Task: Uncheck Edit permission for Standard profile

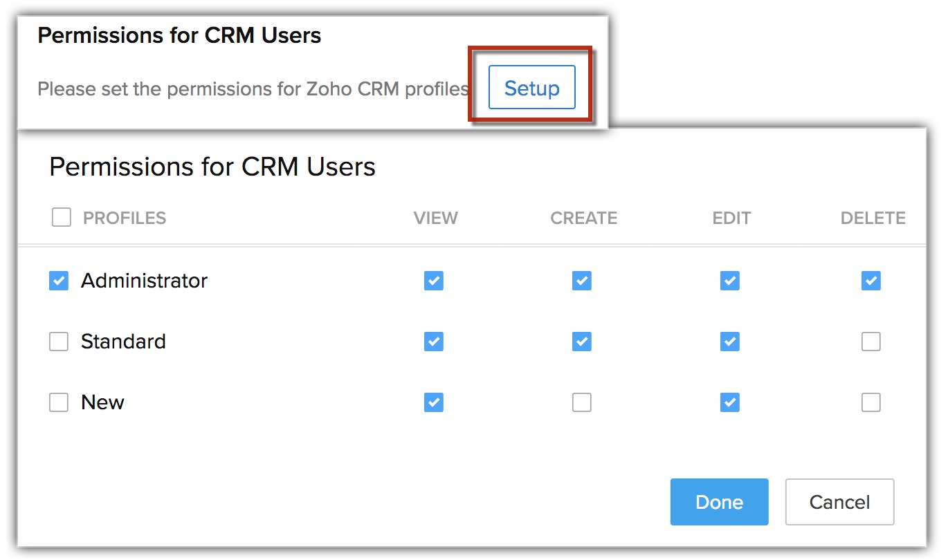Action: [730, 342]
